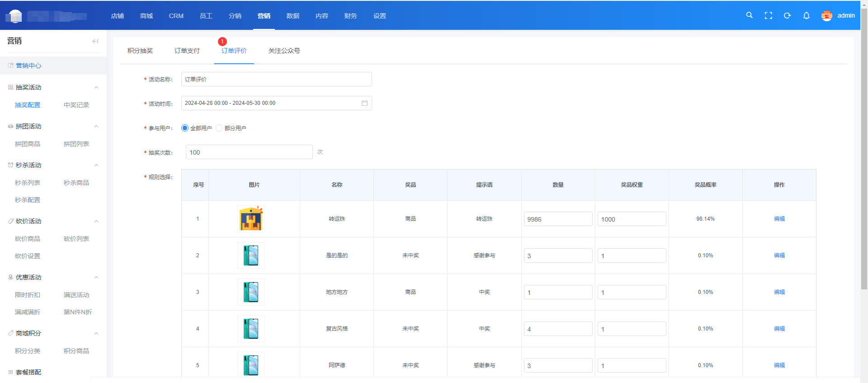
Task: Click the 秒杀活动 clock icon
Action: point(10,165)
